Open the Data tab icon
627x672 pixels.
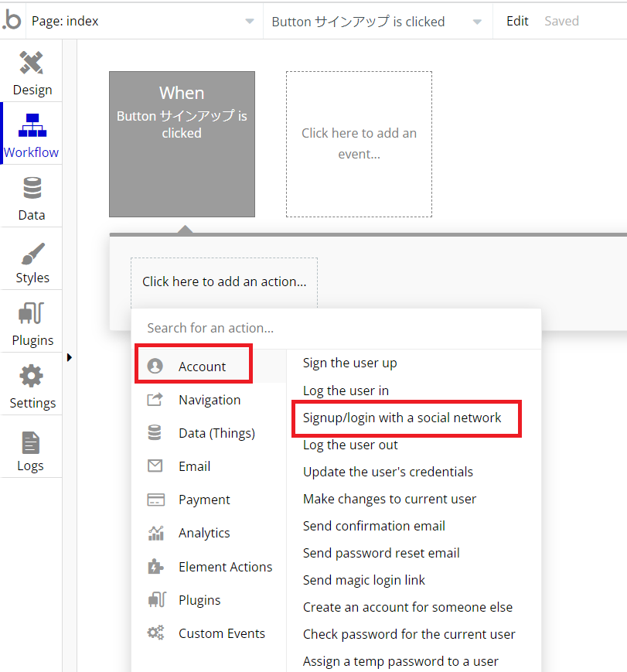(32, 188)
